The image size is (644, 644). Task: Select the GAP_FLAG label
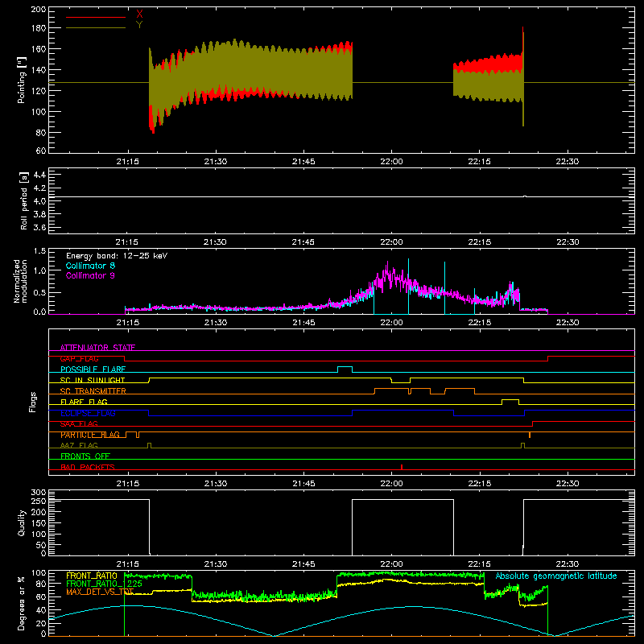click(x=79, y=358)
